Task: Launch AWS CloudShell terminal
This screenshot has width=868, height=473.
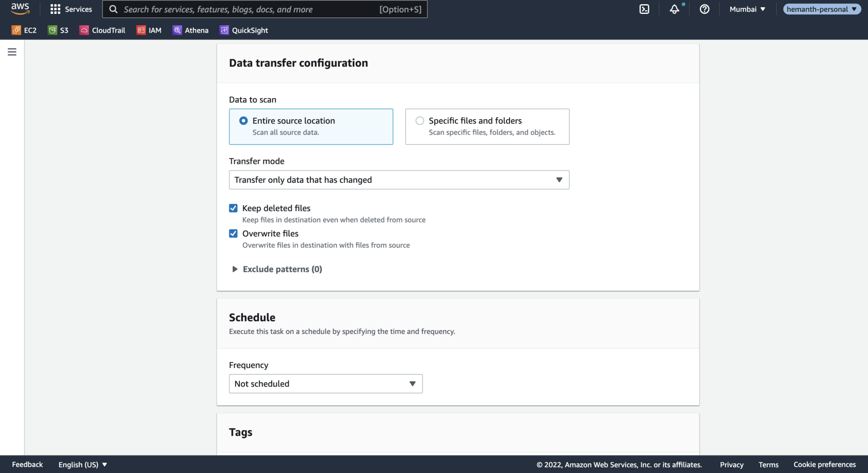Action: pyautogui.click(x=645, y=9)
